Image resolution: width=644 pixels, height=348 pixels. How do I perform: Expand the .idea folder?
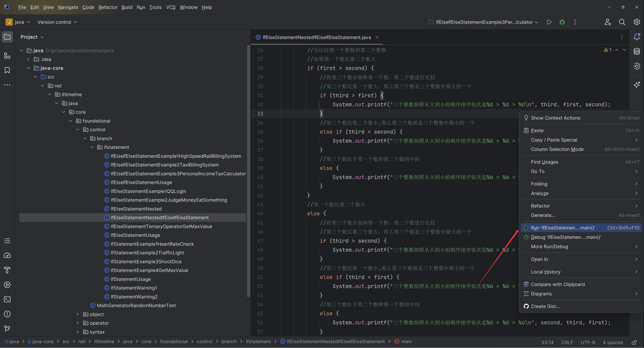tap(28, 59)
